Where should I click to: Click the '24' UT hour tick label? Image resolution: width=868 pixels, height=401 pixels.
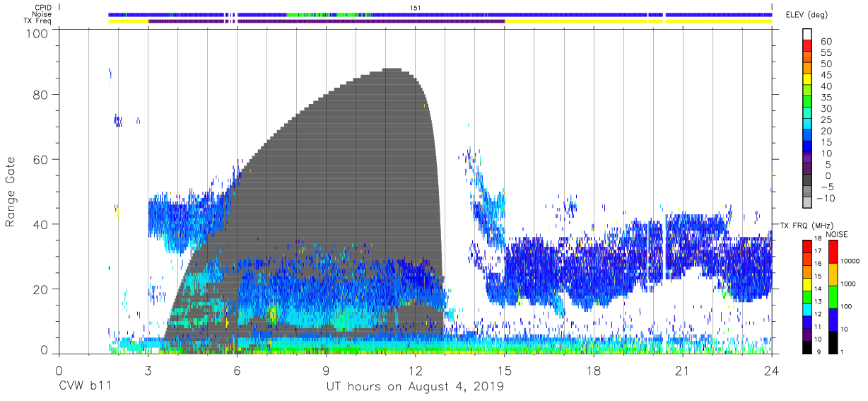pyautogui.click(x=772, y=370)
